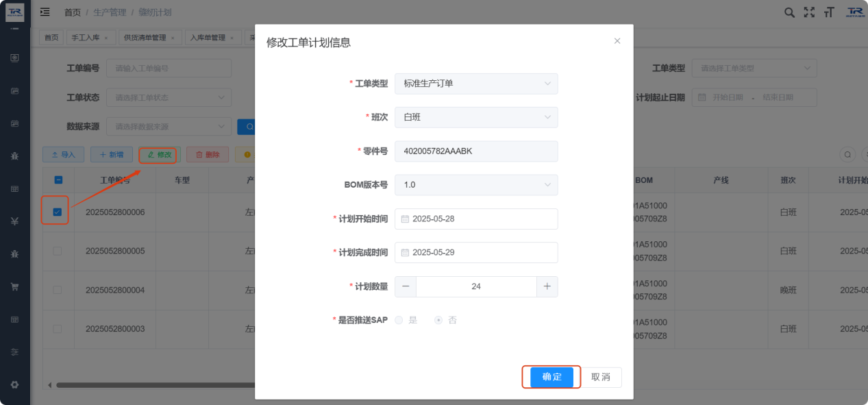Click the 晚班 cell in the 班次 column

pos(789,290)
